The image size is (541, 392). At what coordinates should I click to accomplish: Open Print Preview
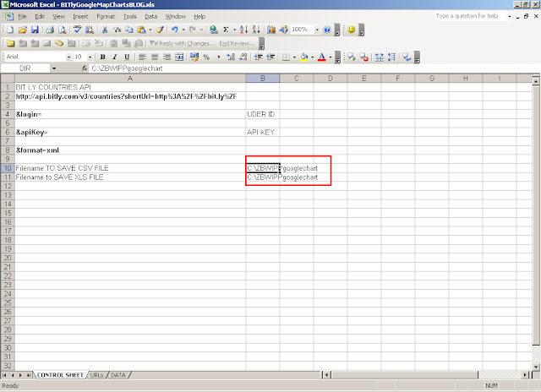pyautogui.click(x=62, y=30)
